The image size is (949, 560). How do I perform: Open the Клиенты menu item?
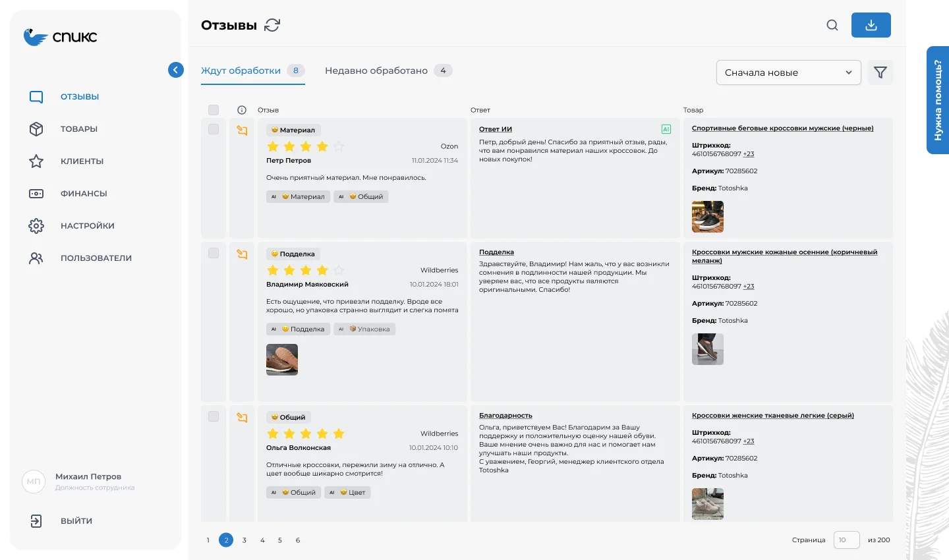[x=82, y=161]
